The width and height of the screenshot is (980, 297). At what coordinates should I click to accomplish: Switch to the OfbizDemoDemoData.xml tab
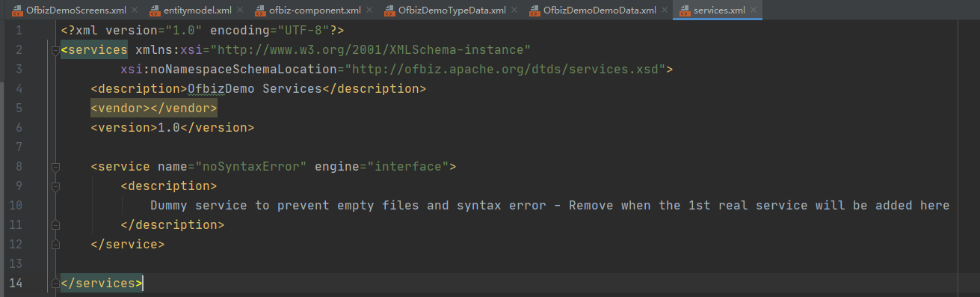600,10
